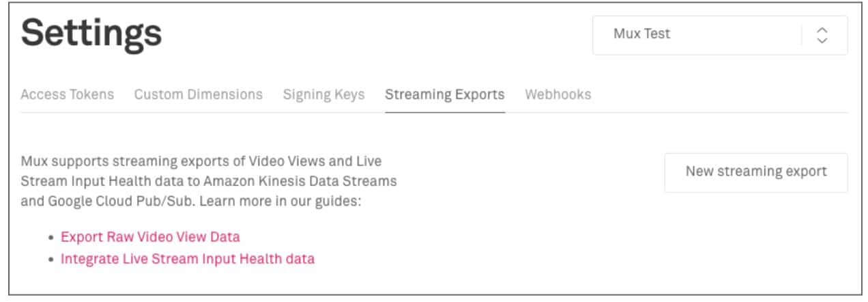Click the down arrow of the environment chevron
Viewport: 868px width, 302px height.
click(x=822, y=40)
